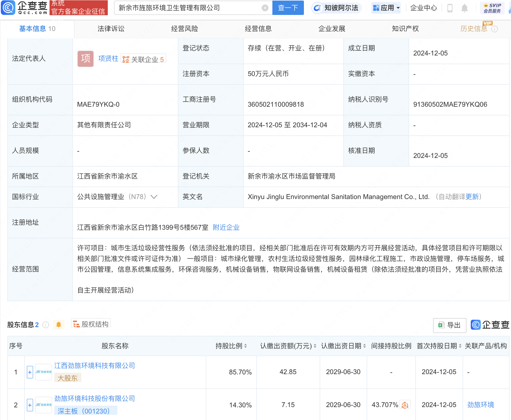Click the 深主板（001230）stock tag
The height and width of the screenshot is (420, 511).
pos(86,411)
